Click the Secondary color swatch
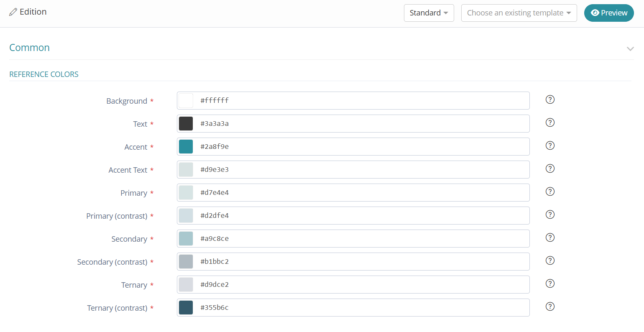644x332 pixels. tap(186, 239)
